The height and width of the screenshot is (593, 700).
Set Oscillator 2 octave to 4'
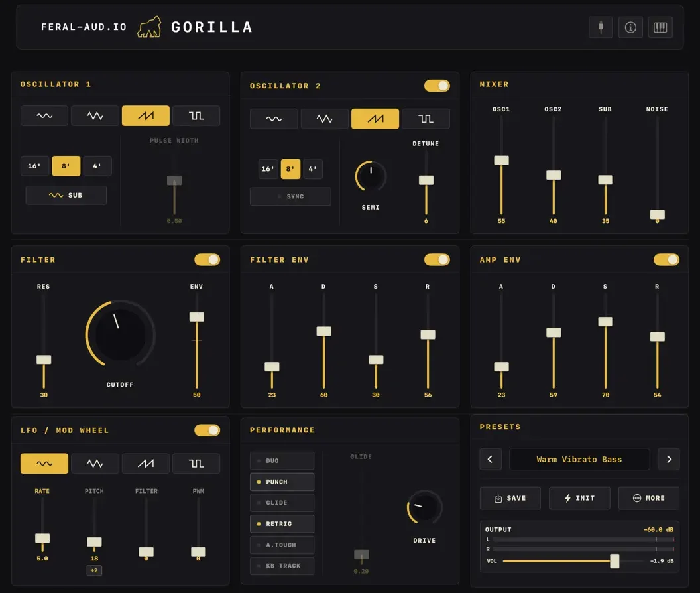coord(312,169)
